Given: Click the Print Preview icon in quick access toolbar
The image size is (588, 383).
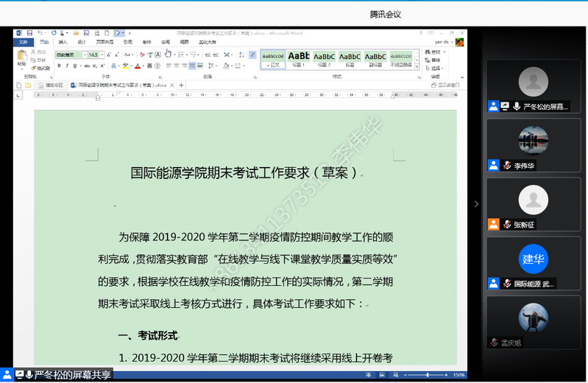Looking at the screenshot, I should pyautogui.click(x=96, y=33).
